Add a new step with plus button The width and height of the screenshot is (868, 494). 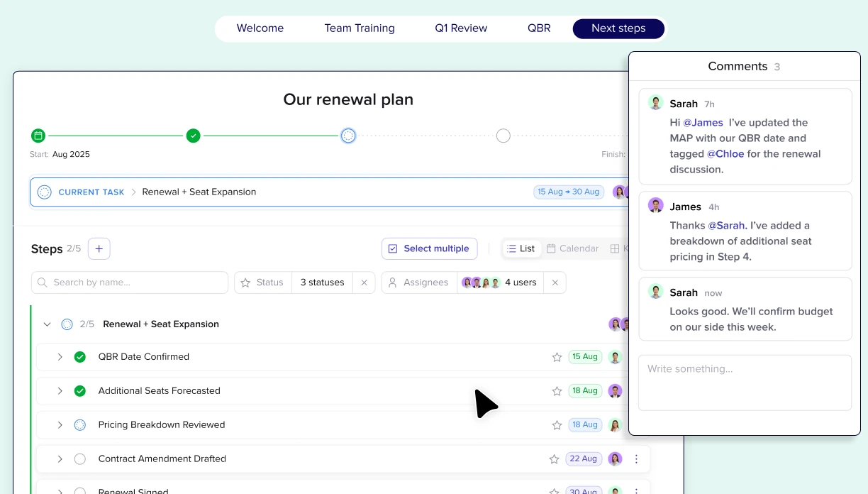coord(99,248)
